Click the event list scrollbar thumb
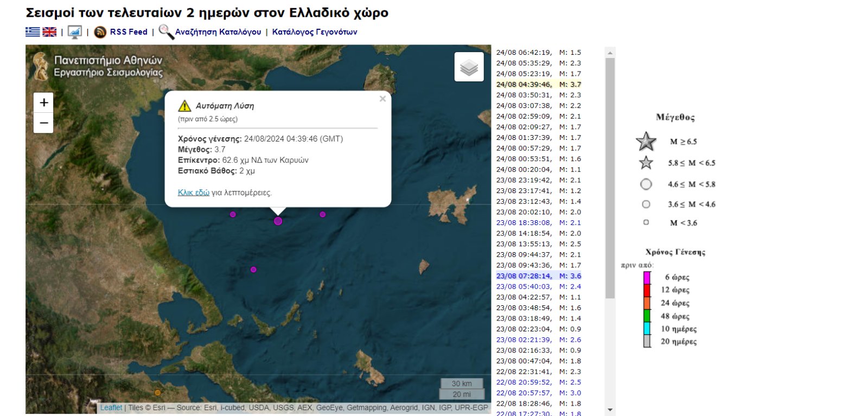Viewport: 868px width, 416px height. pos(610,178)
